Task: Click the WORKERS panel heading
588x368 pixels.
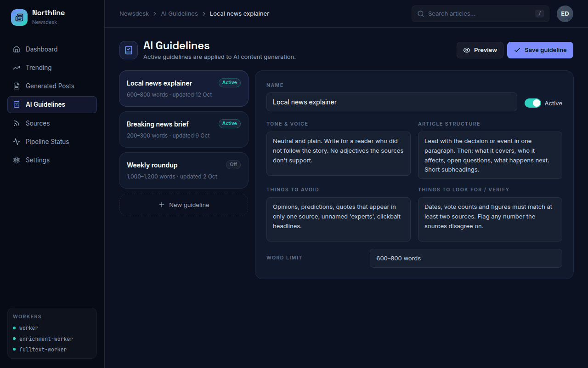Action: click(x=27, y=317)
